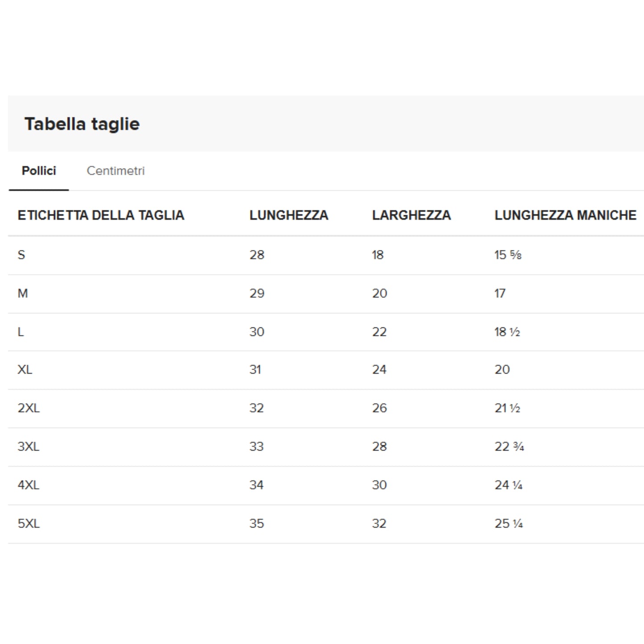This screenshot has width=644, height=644.
Task: Click sleeve length value 22 ¾
Action: point(509,447)
